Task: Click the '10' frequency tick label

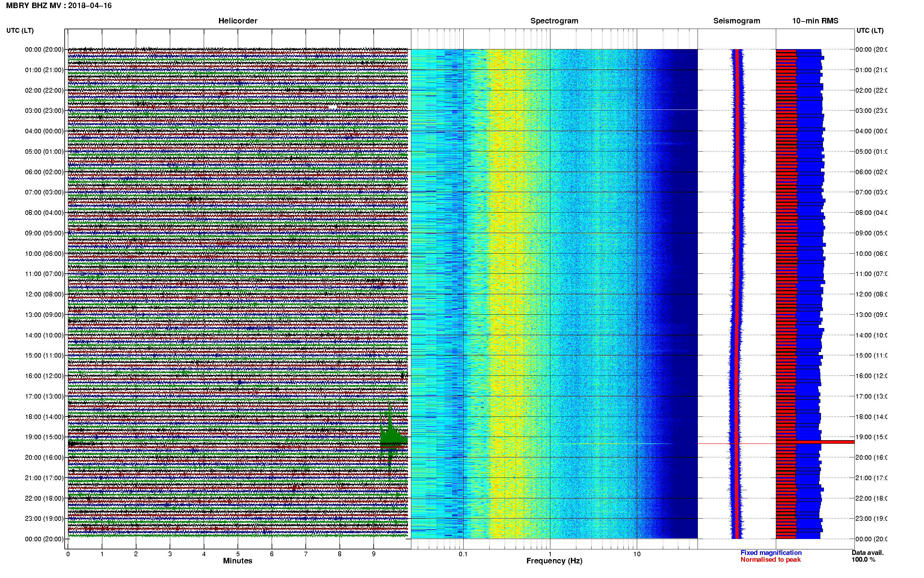Action: coord(637,554)
